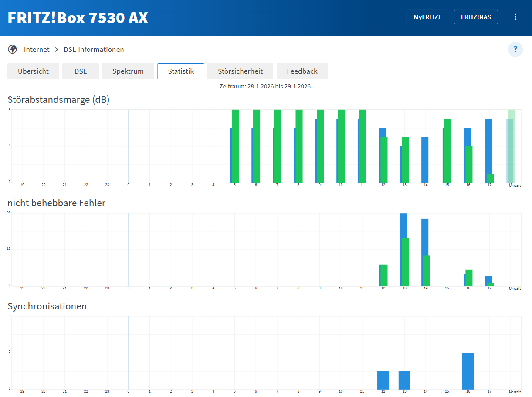Open the three-dot menu in header
The image size is (532, 397).
[515, 17]
